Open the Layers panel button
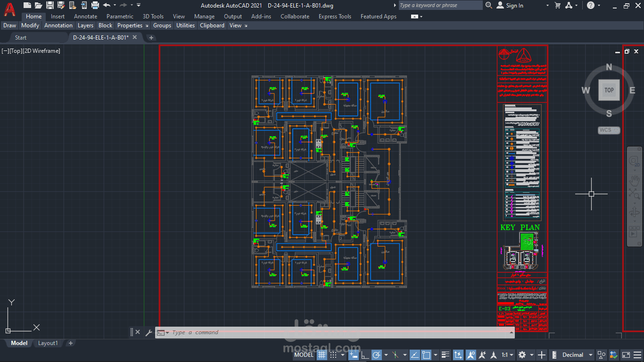Image resolution: width=644 pixels, height=362 pixels. tap(85, 25)
